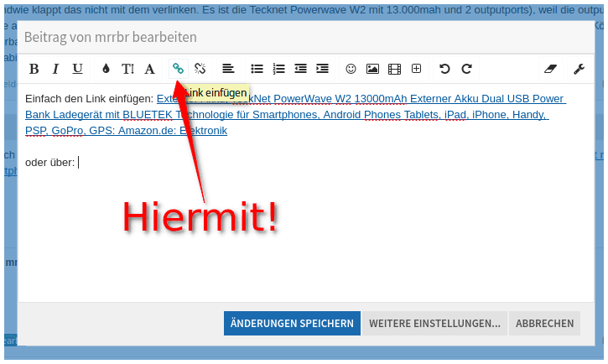Click the insert image icon
The image size is (608, 364).
372,69
